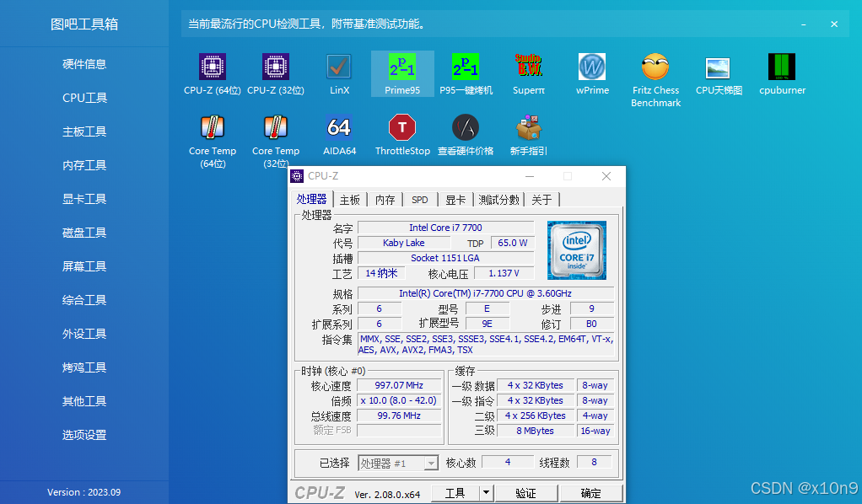Click the Version : 2023.09 label
The width and height of the screenshot is (862, 504).
[x=84, y=492]
